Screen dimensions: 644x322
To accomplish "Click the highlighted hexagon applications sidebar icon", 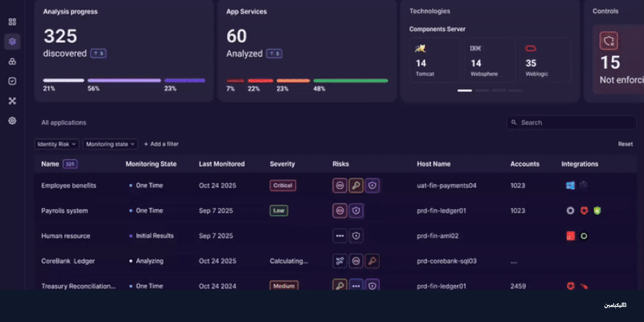I will click(x=12, y=41).
